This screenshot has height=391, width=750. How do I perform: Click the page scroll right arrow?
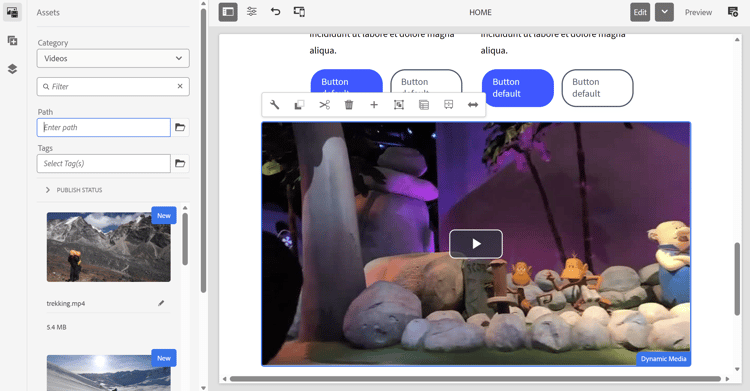point(728,379)
